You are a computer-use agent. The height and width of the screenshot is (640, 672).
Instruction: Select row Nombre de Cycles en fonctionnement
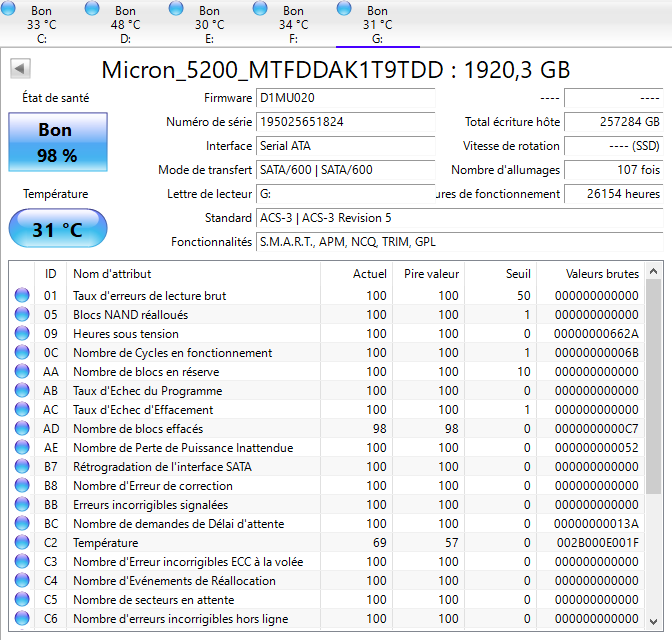pos(327,352)
